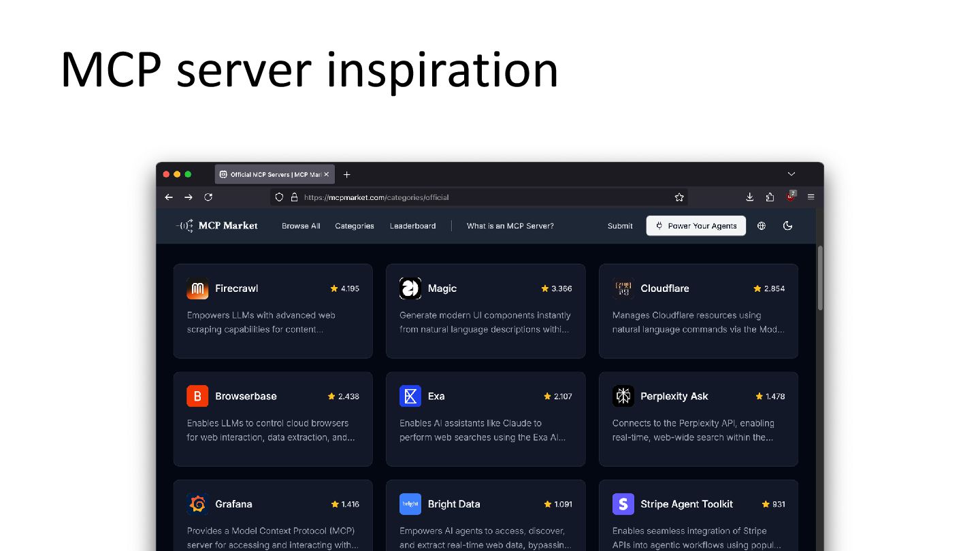This screenshot has height=551, width=980.
Task: Reload the page with the refresh icon
Action: pyautogui.click(x=208, y=197)
